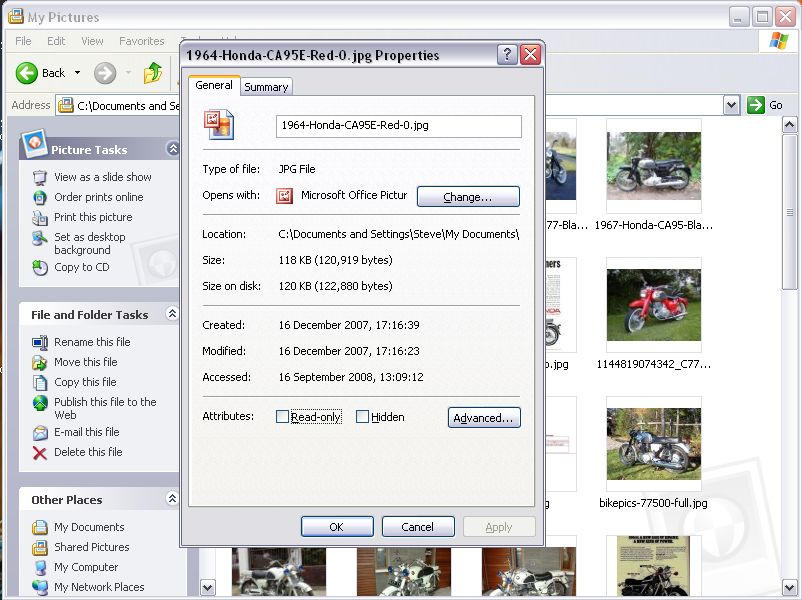Click the Delete this file red X icon
802x600 pixels.
[x=40, y=453]
